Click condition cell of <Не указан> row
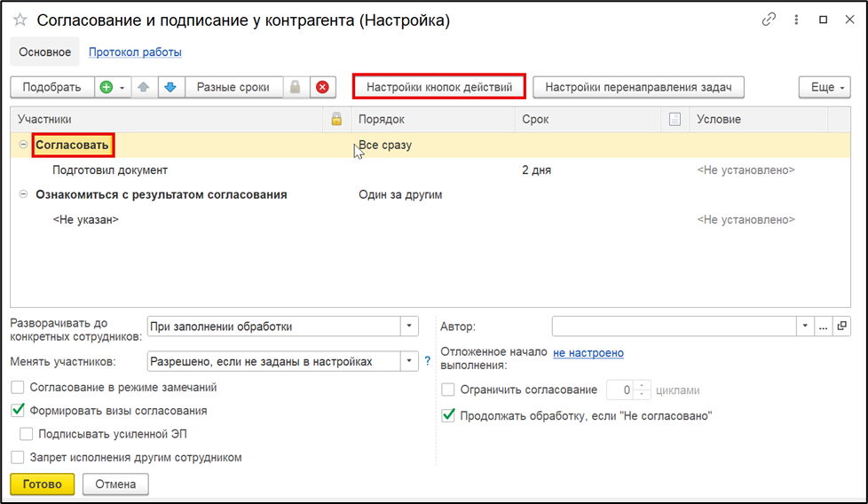This screenshot has width=868, height=504. tap(759, 220)
